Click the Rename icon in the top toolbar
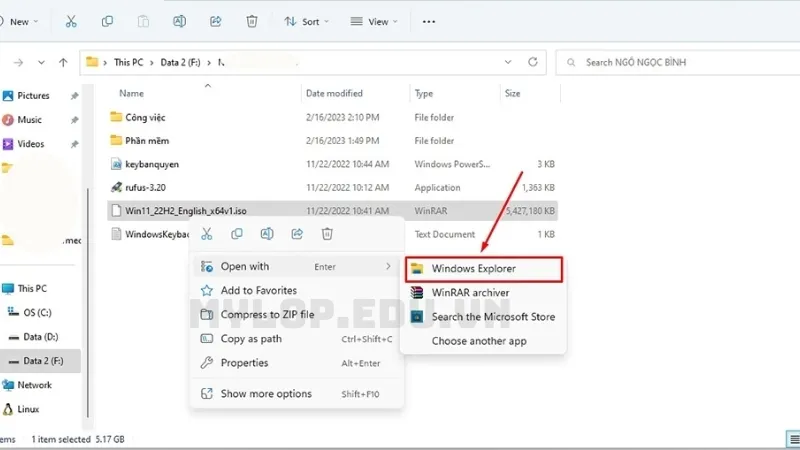800x450 pixels. (180, 21)
